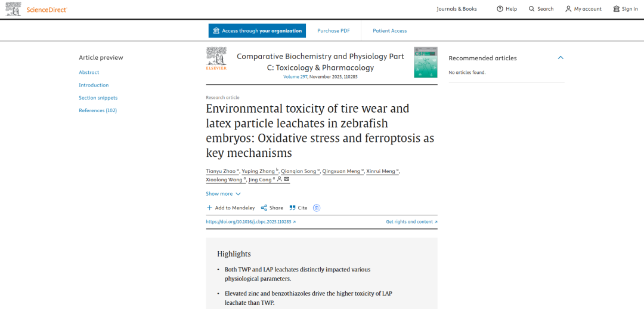Click the Cite quotation icon
This screenshot has height=309, width=644.
coord(292,208)
